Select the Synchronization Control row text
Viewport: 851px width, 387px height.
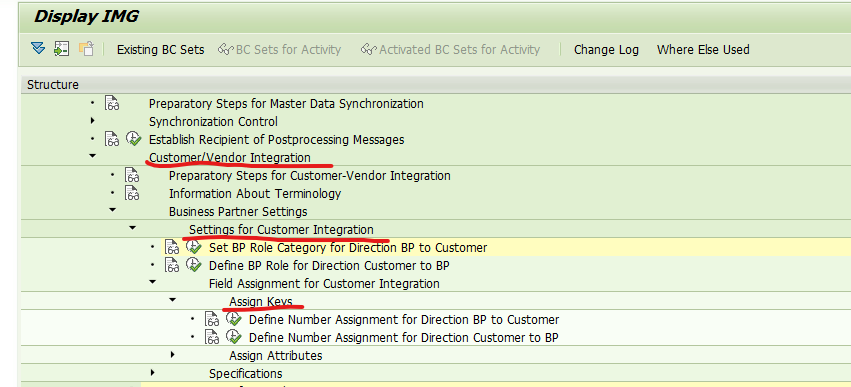click(x=213, y=122)
